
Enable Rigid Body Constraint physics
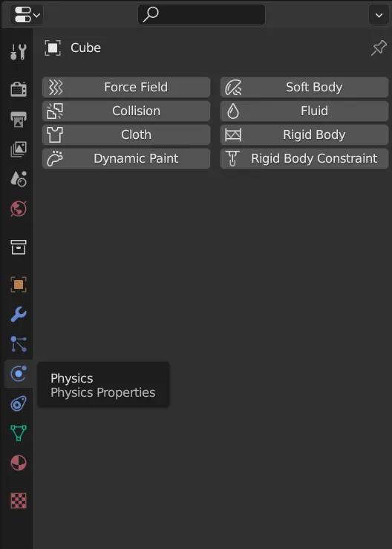click(304, 158)
